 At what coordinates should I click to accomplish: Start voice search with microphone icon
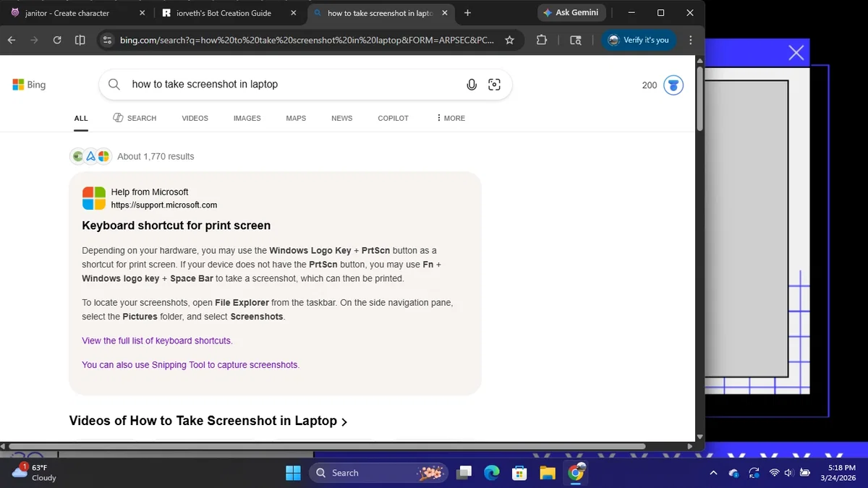pyautogui.click(x=472, y=85)
